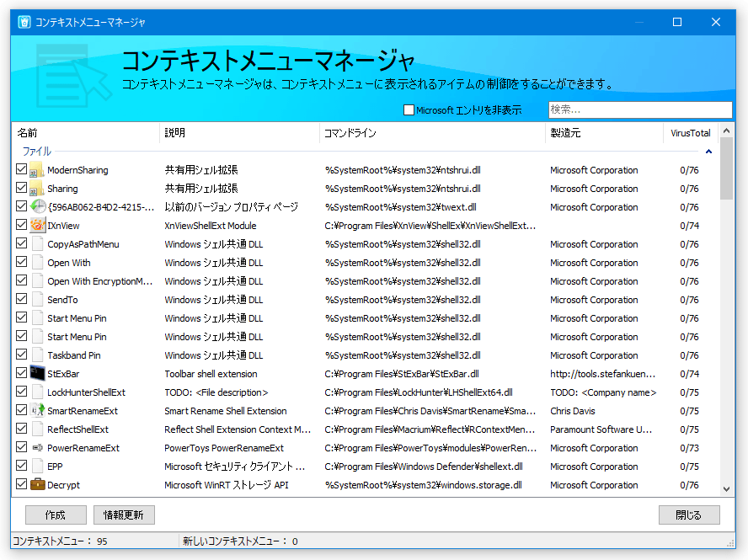748x560 pixels.
Task: Maximize the コンテキストメニューマネージャ window
Action: click(677, 22)
